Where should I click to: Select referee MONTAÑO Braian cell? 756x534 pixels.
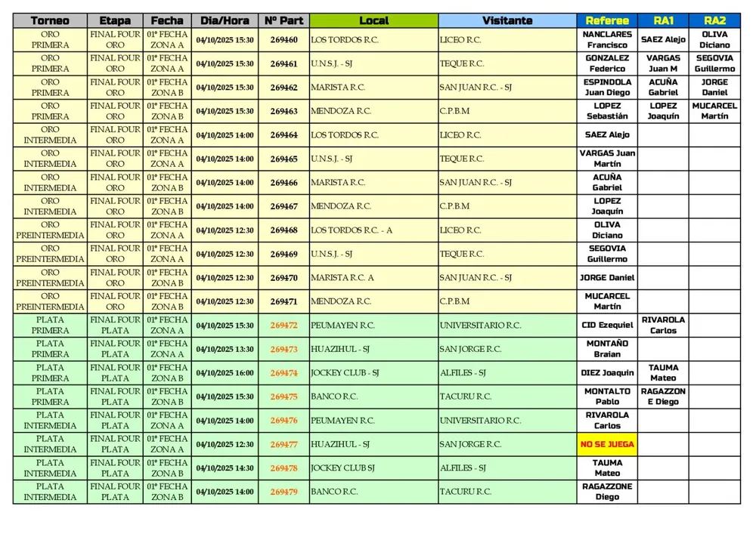(x=607, y=349)
